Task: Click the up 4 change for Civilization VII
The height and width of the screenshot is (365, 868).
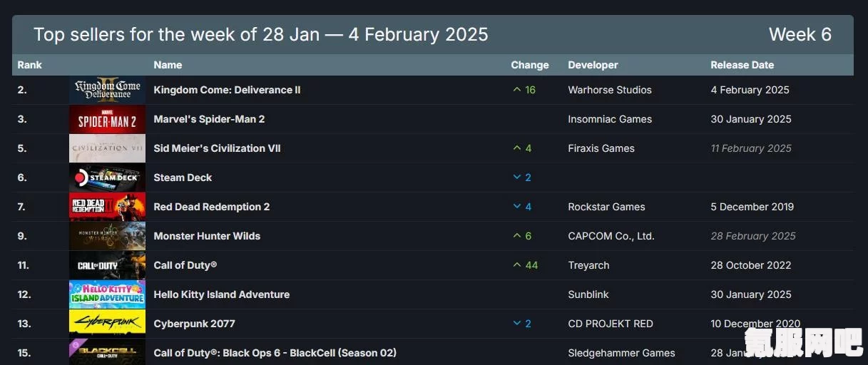Action: (522, 148)
